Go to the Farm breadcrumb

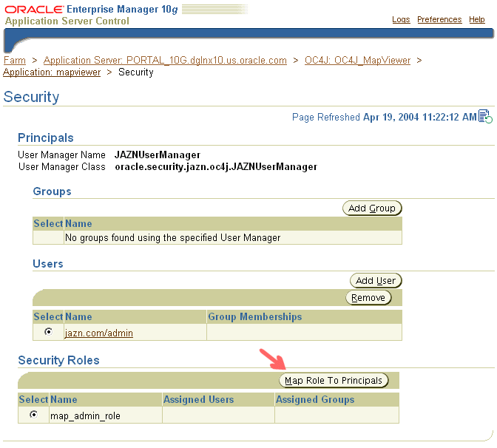click(x=15, y=60)
